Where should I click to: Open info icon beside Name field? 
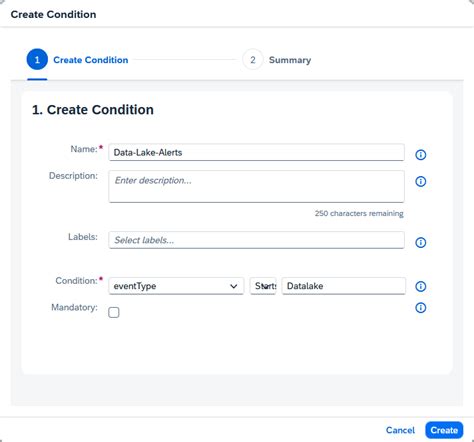pyautogui.click(x=420, y=155)
